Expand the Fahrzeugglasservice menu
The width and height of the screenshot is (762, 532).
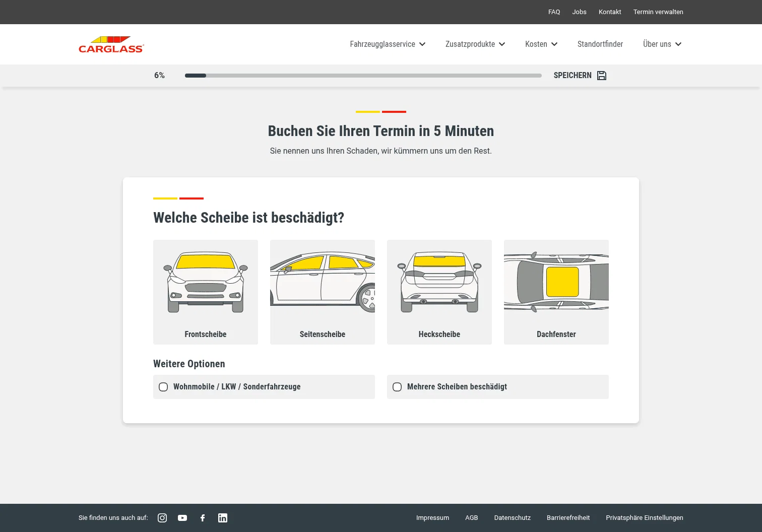click(388, 44)
